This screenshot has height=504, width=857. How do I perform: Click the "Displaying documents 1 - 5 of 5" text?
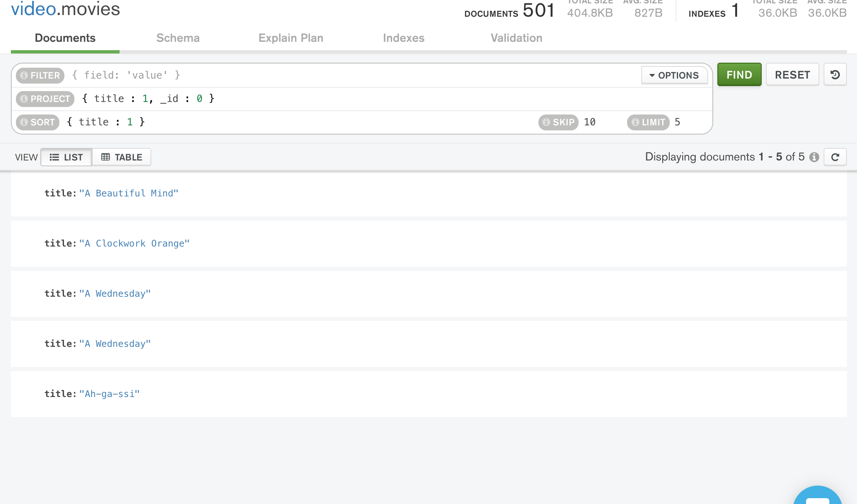coord(725,157)
